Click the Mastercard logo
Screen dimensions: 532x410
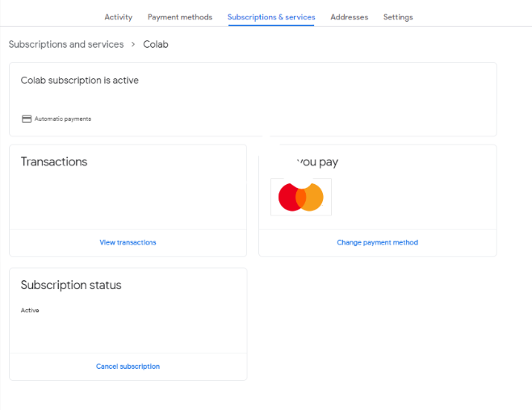click(301, 197)
